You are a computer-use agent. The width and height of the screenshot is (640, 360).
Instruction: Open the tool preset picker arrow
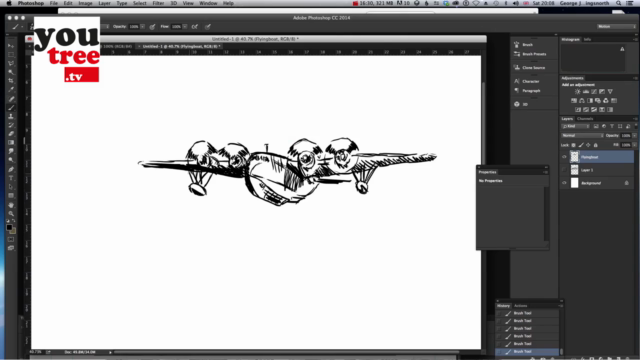tap(22, 27)
